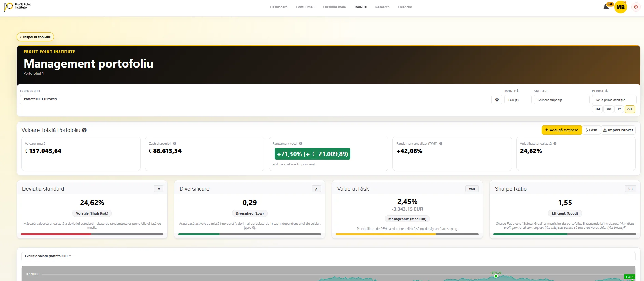Select the 1Y period

(x=619, y=109)
